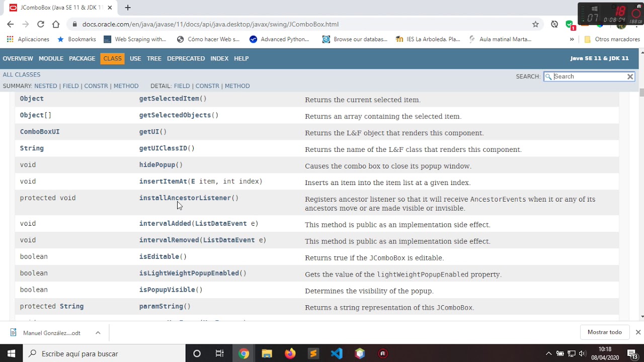Go to the USE navigation item

(x=135, y=58)
